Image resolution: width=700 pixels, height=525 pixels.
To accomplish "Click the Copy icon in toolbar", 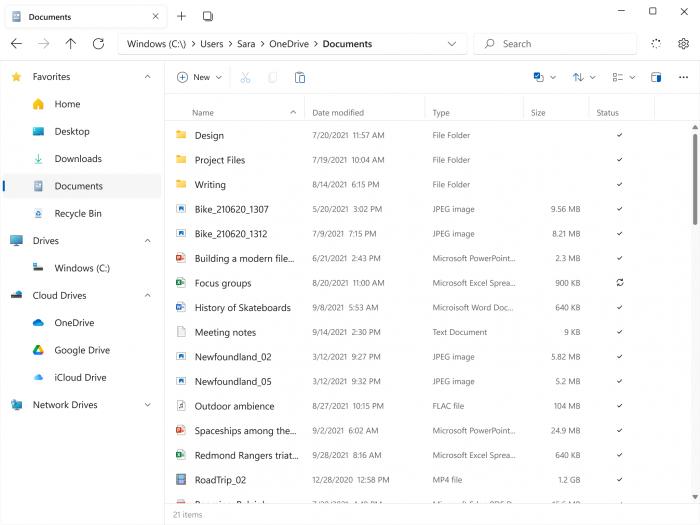I will click(273, 77).
